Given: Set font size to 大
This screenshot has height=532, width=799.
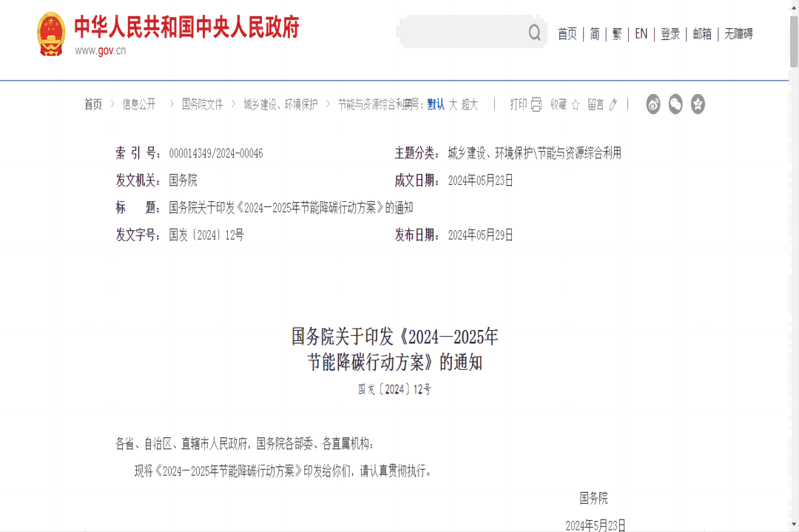Looking at the screenshot, I should coord(453,104).
